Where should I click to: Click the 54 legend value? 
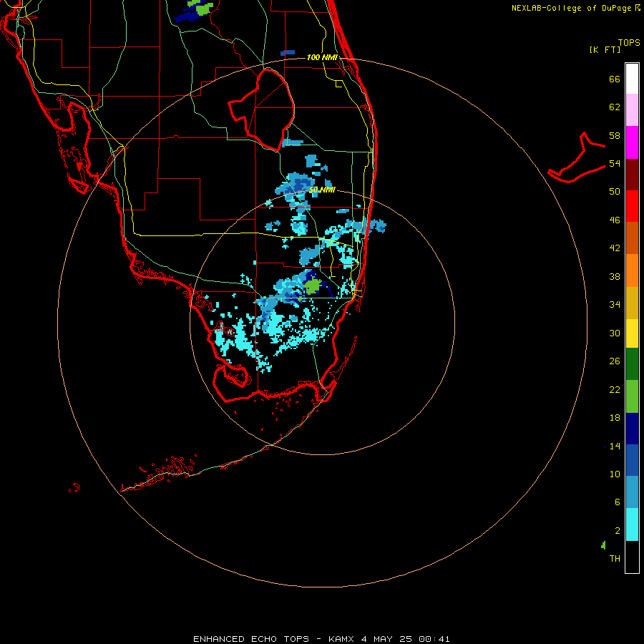(x=615, y=163)
